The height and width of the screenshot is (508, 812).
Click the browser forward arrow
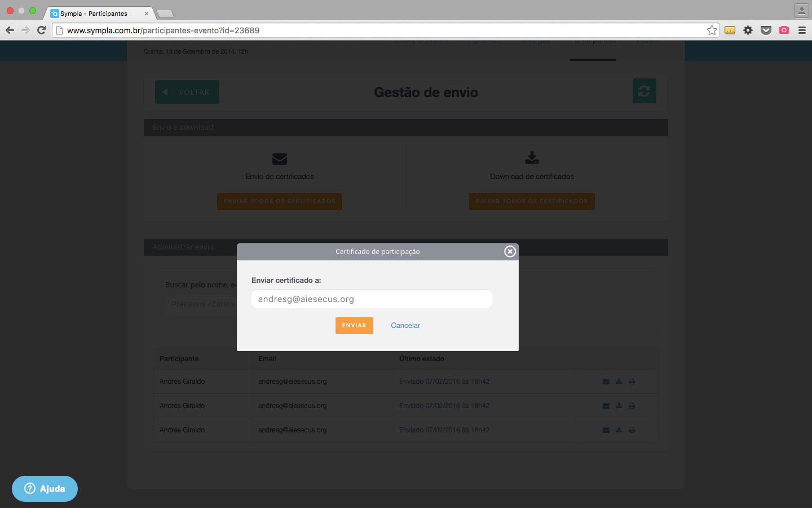(25, 30)
